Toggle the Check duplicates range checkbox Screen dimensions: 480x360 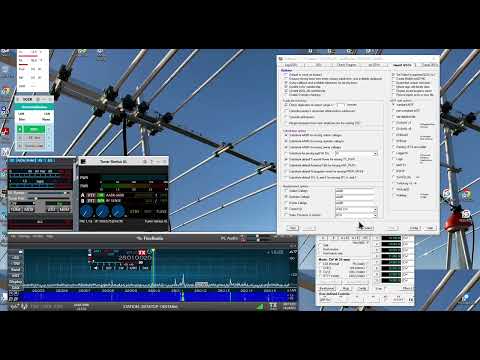tap(286, 105)
